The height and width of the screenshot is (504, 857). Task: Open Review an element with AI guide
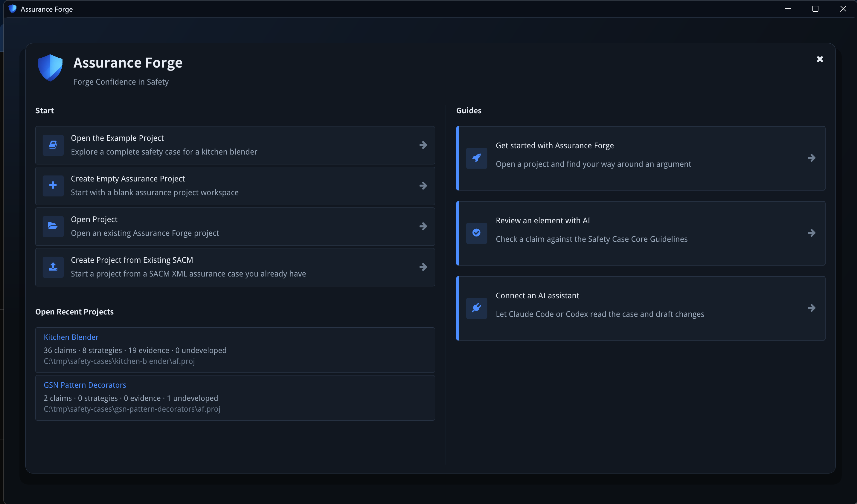[x=641, y=233]
